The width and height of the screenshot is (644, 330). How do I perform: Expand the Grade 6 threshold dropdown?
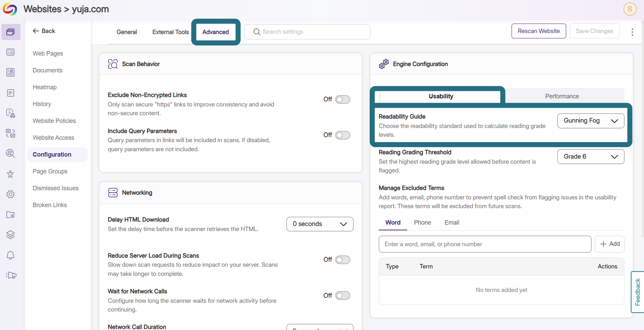(591, 157)
